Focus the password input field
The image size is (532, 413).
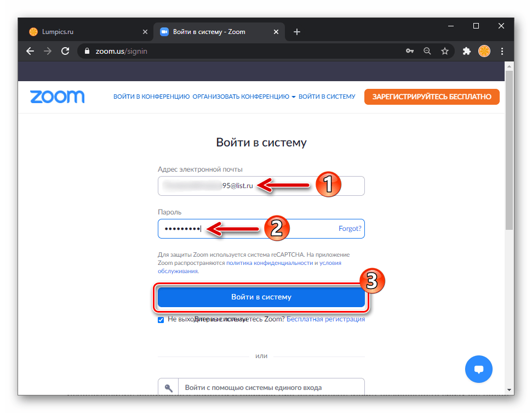[x=261, y=229]
